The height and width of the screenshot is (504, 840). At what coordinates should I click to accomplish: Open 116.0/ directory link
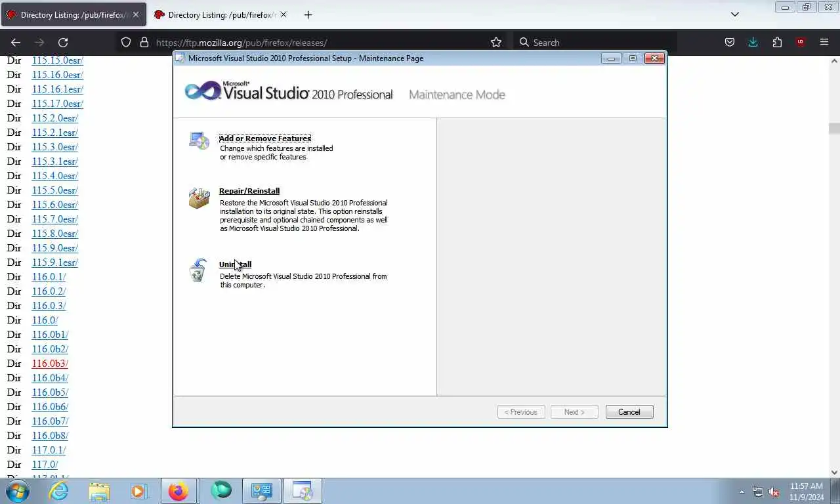(x=45, y=320)
